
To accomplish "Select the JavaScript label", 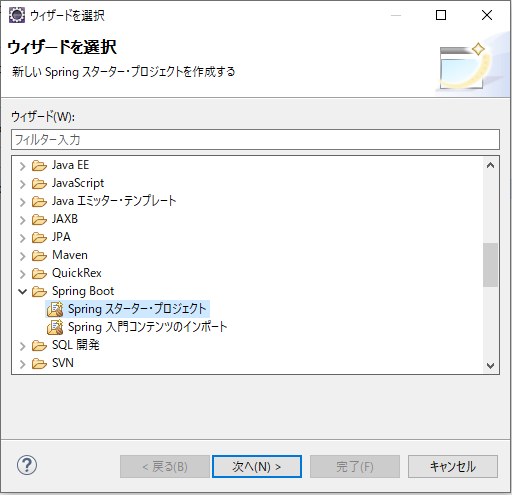I will (78, 183).
